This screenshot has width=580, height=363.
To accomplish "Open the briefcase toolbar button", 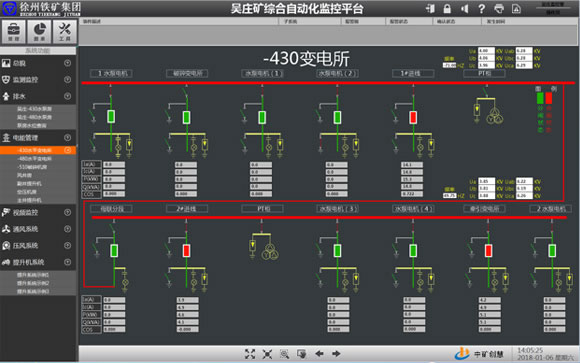I will (x=14, y=31).
